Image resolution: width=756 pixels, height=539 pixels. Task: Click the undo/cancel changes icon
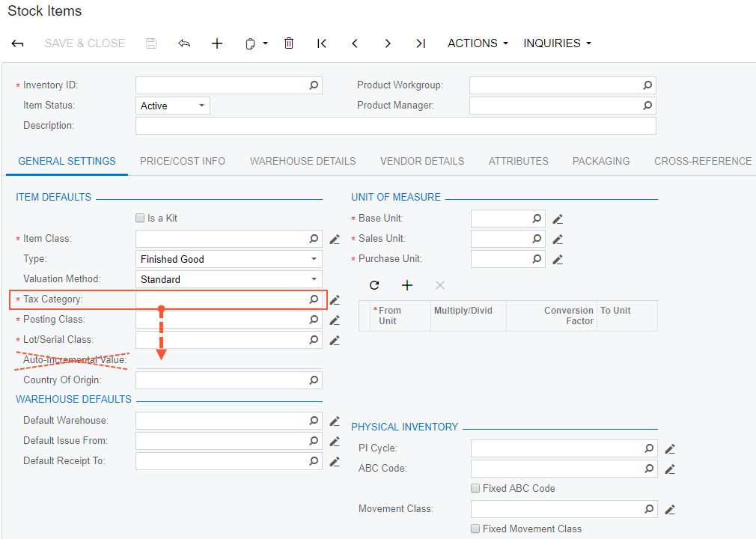click(184, 43)
